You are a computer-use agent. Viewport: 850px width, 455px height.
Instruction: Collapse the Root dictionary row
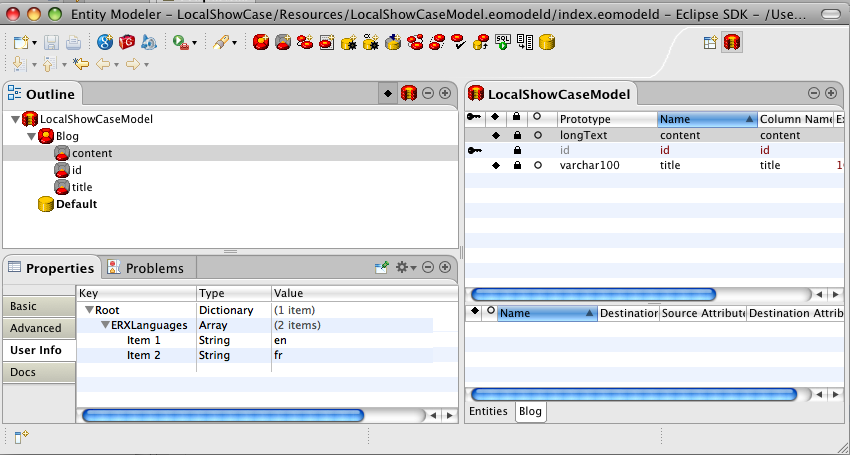click(89, 311)
